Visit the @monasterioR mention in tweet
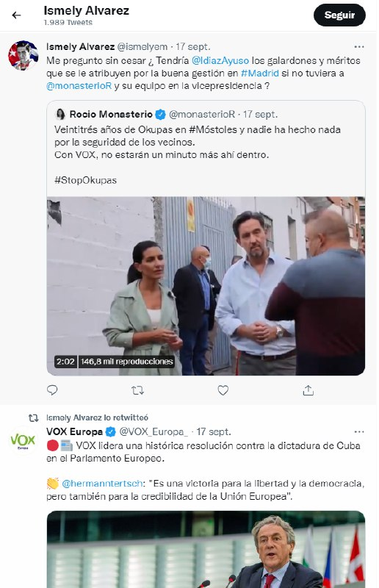The width and height of the screenshot is (379, 588). [x=79, y=85]
